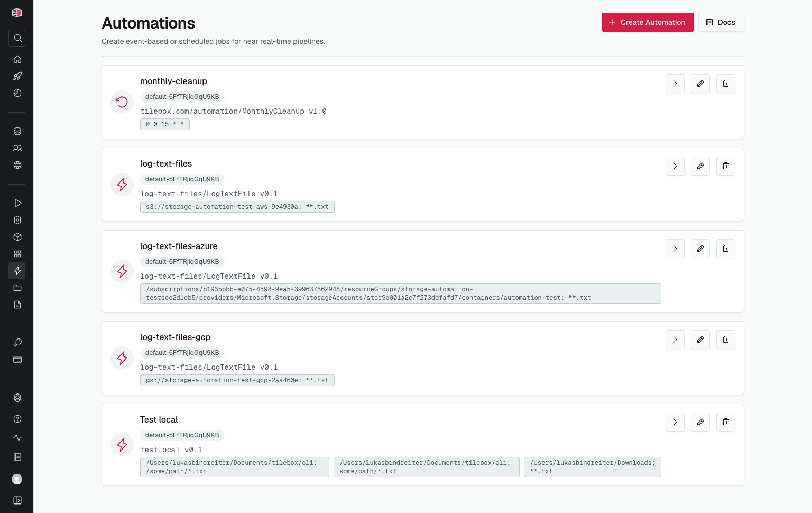Expand the log-text-files automation chevron

(675, 166)
